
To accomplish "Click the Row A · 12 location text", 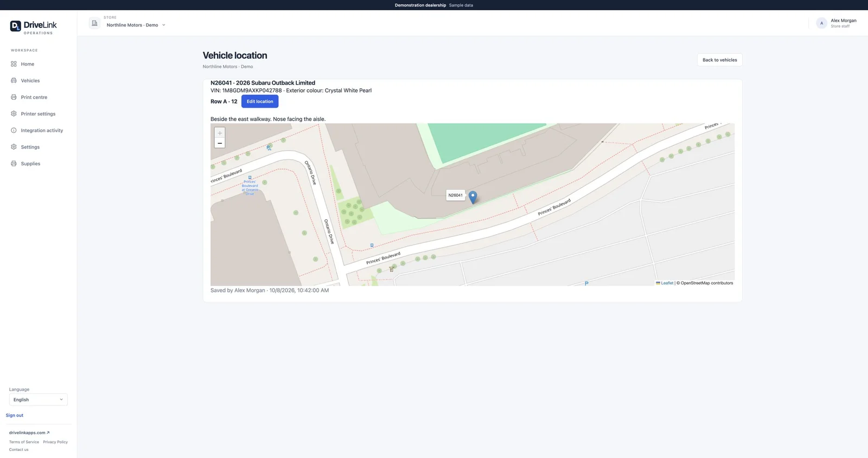I will (x=224, y=101).
